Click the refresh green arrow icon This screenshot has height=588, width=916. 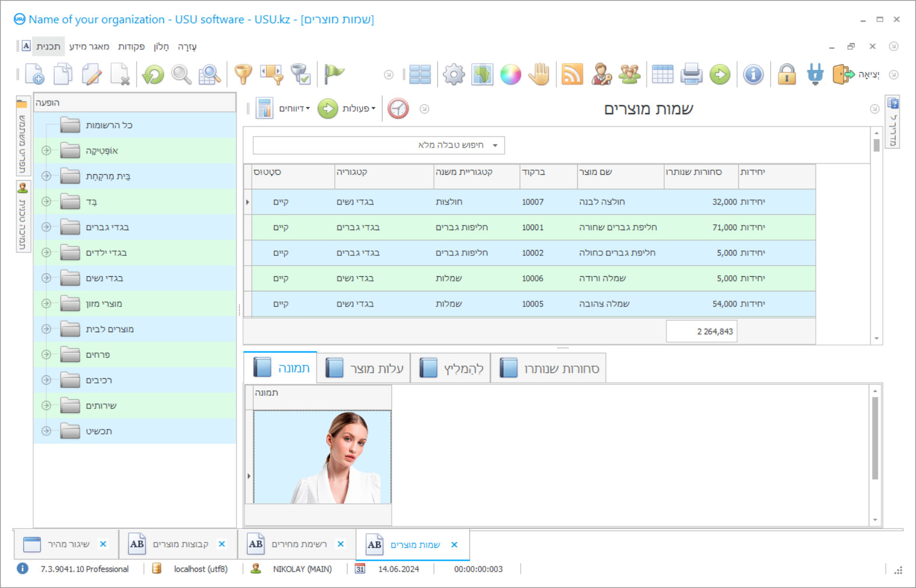pyautogui.click(x=153, y=75)
